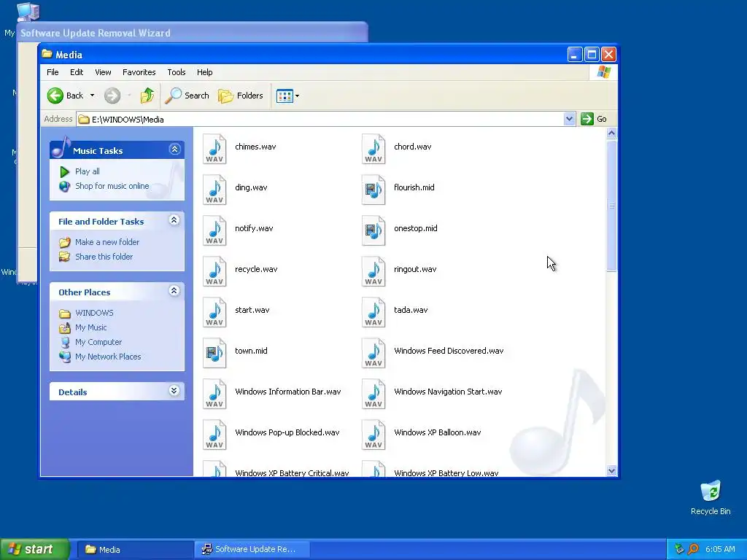Image resolution: width=747 pixels, height=560 pixels.
Task: Select Windows Feed Discovered.wav icon
Action: [373, 354]
